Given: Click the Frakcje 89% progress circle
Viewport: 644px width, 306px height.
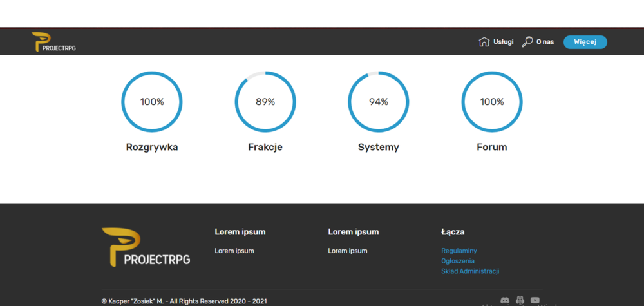Looking at the screenshot, I should (265, 102).
